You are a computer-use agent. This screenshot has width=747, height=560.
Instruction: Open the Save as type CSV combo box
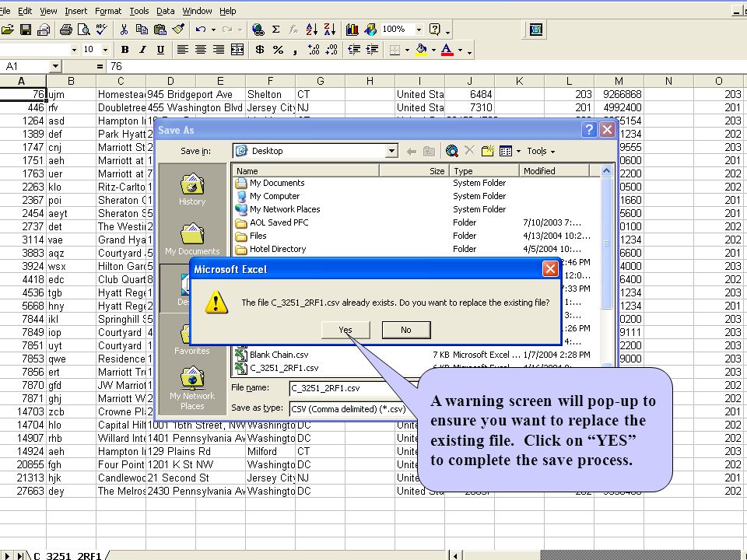click(x=352, y=409)
